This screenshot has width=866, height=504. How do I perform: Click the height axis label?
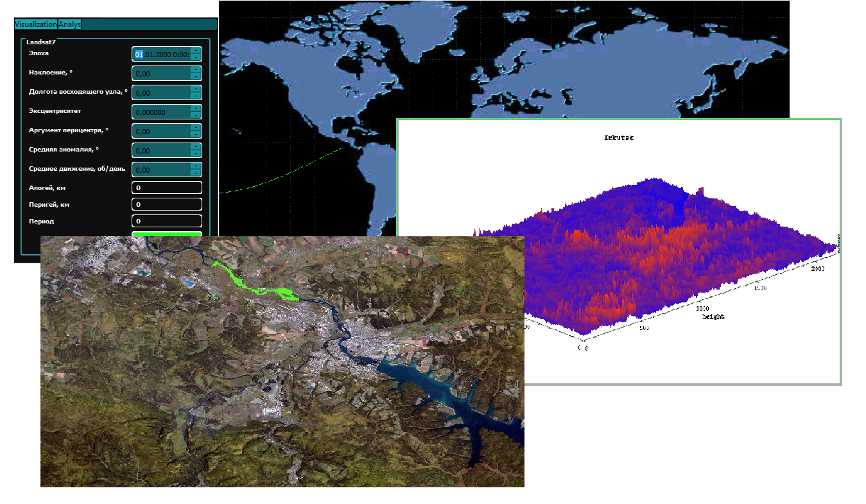point(713,317)
